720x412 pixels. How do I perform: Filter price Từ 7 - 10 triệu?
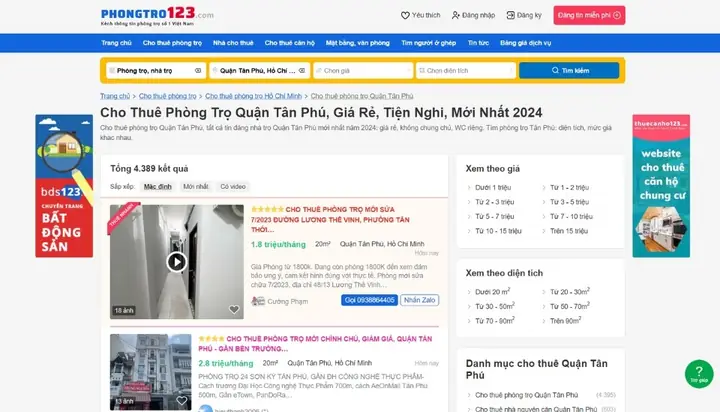point(571,216)
